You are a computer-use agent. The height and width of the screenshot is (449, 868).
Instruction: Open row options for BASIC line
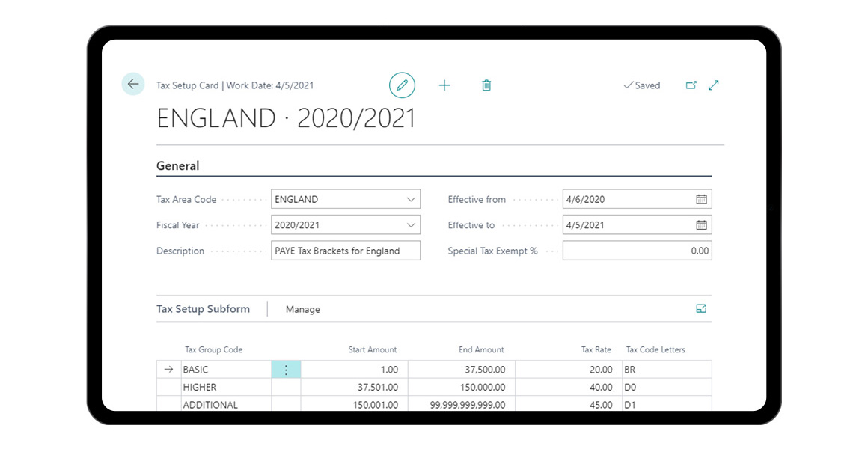286,370
